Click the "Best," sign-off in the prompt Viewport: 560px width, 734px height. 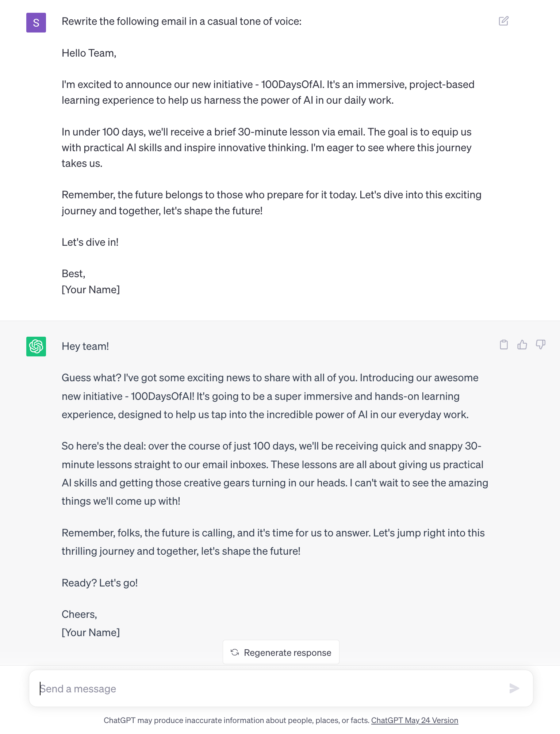coord(73,274)
